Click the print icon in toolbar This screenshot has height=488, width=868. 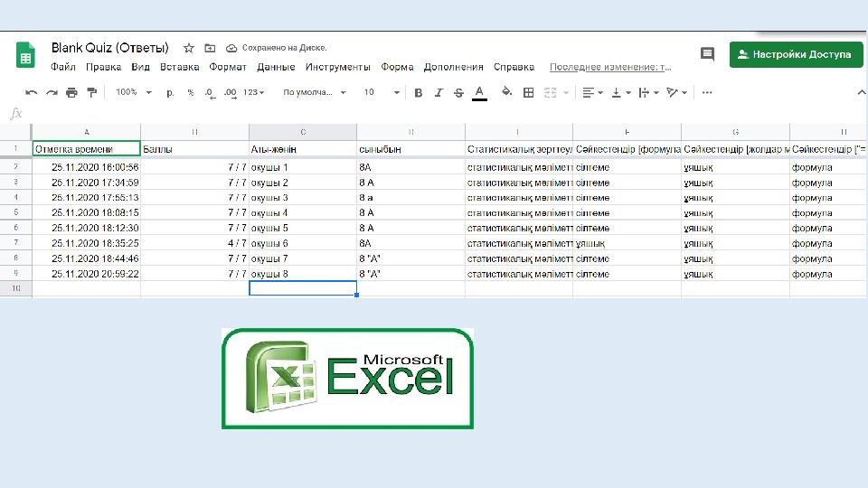coord(71,92)
